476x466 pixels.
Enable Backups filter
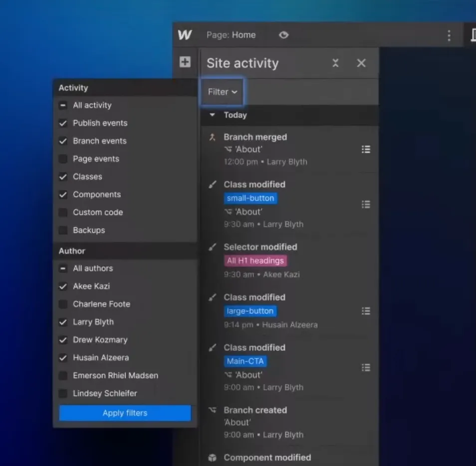[63, 231]
